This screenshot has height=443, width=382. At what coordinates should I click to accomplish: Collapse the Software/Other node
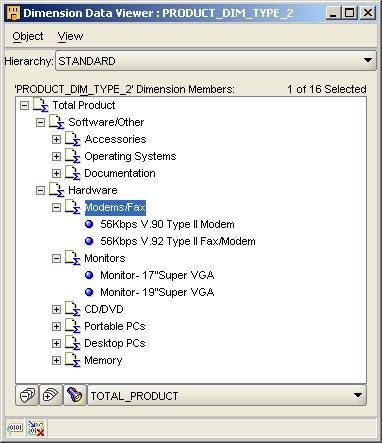click(x=40, y=122)
